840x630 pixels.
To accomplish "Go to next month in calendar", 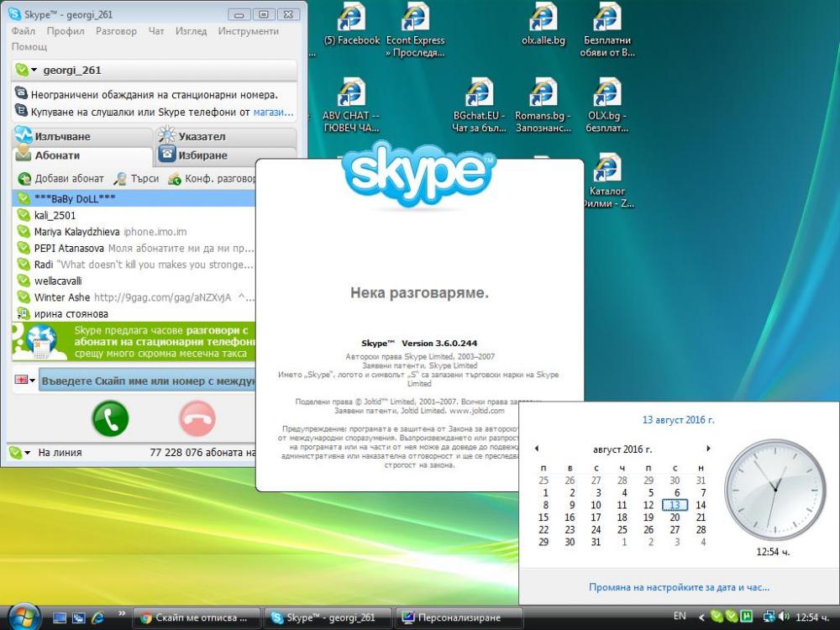I will [x=708, y=449].
